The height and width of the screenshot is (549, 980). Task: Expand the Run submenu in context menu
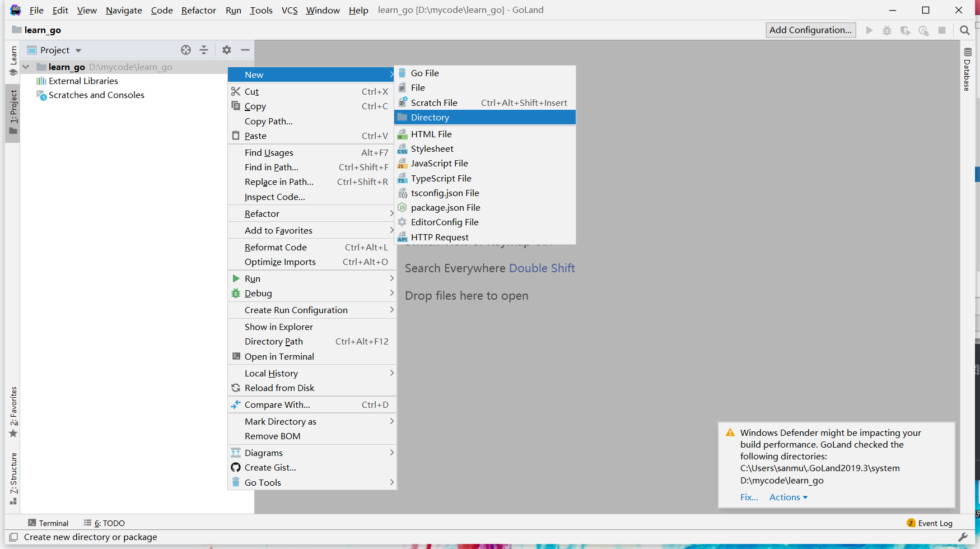point(312,278)
